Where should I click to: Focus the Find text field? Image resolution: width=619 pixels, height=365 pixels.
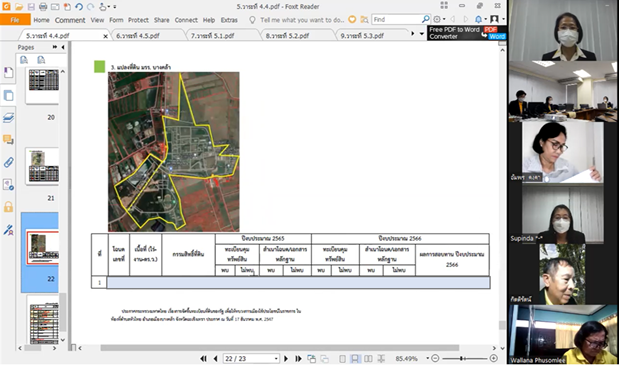[x=397, y=19]
